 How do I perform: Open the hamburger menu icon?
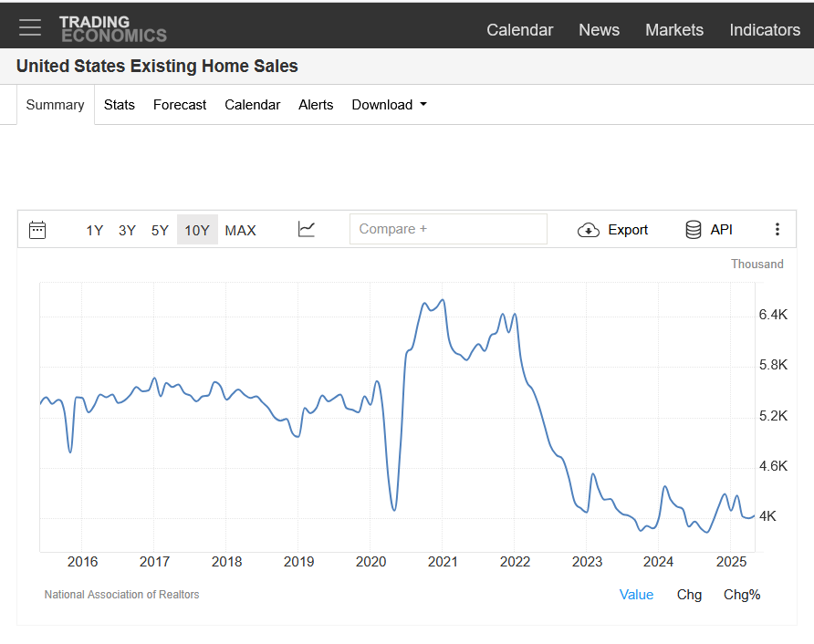coord(29,27)
